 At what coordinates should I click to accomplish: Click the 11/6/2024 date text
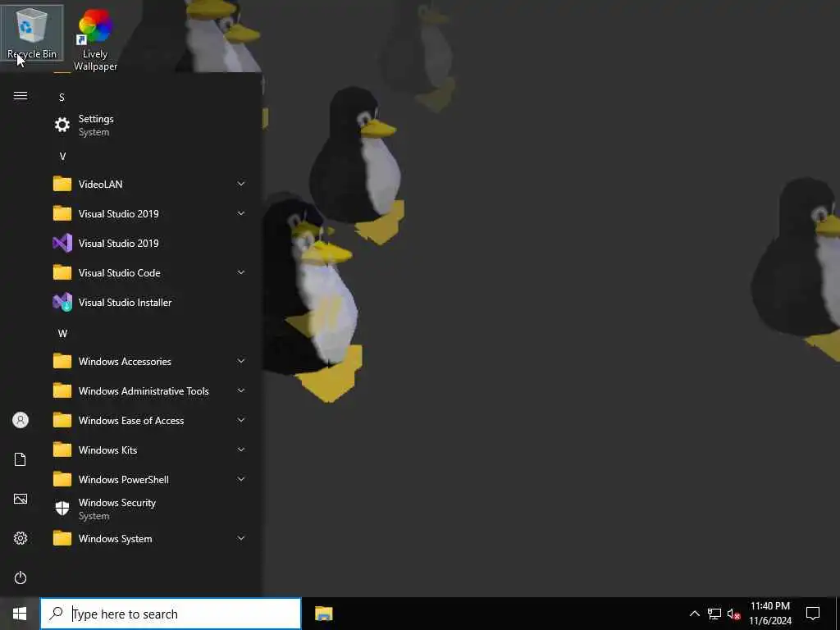pos(770,621)
